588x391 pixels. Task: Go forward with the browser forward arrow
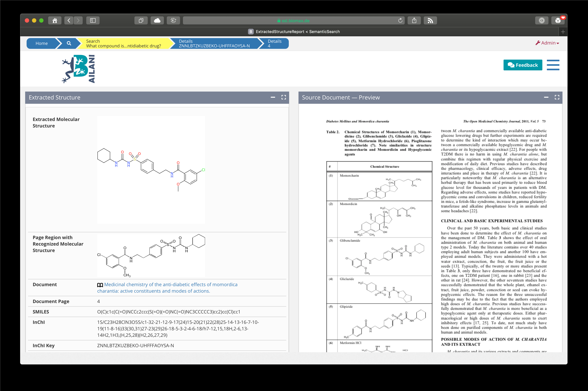click(x=78, y=20)
